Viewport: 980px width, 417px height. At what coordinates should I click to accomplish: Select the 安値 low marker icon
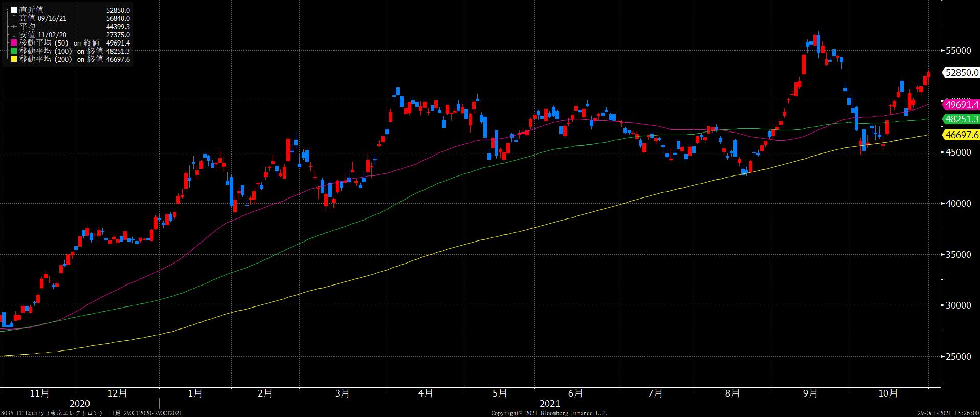point(14,35)
